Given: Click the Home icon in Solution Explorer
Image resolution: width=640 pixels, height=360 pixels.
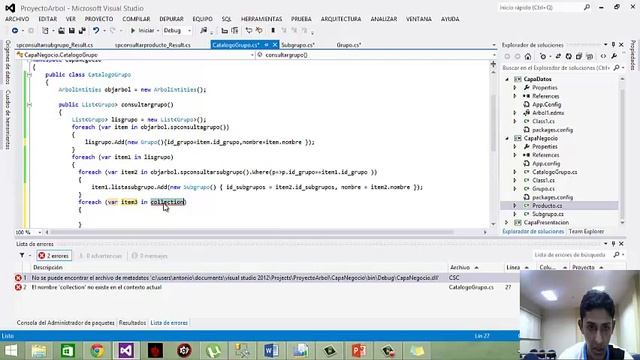Looking at the screenshot, I should 528,57.
